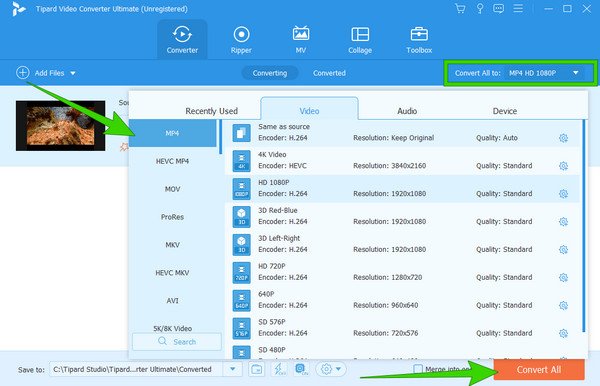Open the output folder icon
Image resolution: width=600 pixels, height=386 pixels.
tap(256, 369)
